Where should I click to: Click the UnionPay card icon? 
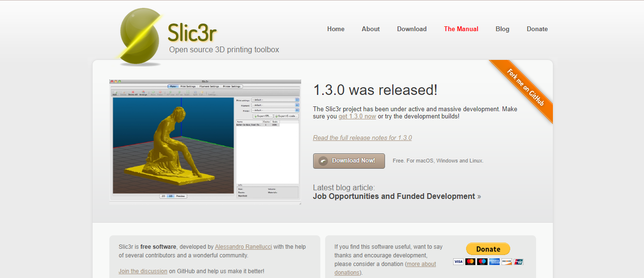click(518, 262)
